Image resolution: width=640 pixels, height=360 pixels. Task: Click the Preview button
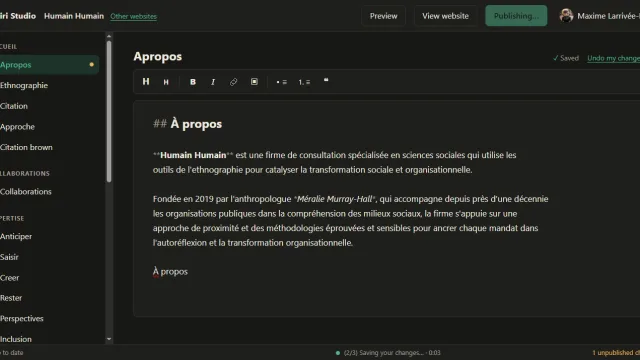[383, 16]
